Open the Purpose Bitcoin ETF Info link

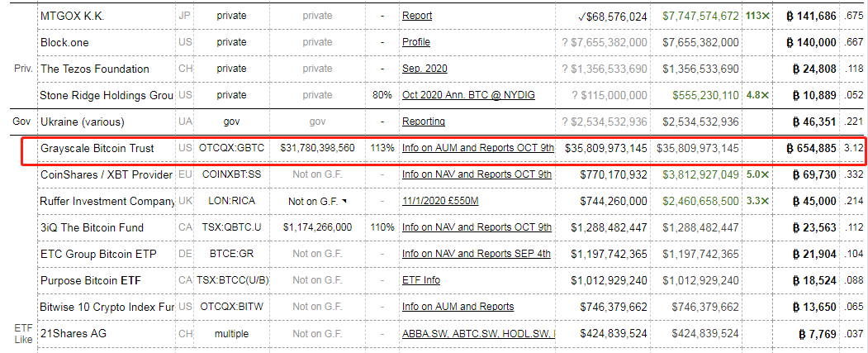(421, 280)
